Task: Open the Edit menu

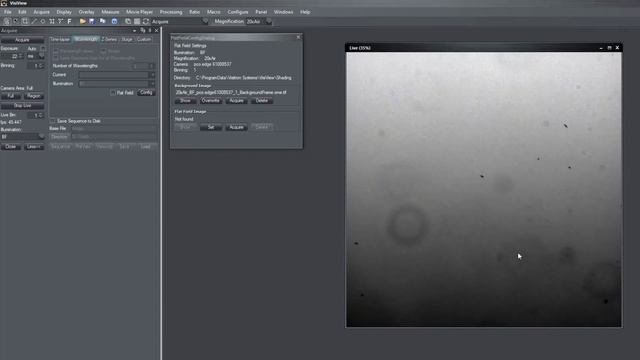Action: click(x=22, y=12)
